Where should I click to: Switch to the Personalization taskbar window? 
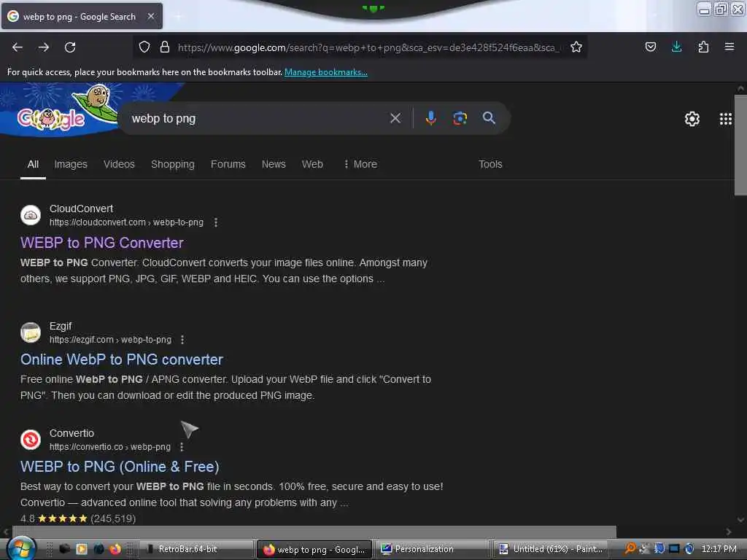[433, 549]
